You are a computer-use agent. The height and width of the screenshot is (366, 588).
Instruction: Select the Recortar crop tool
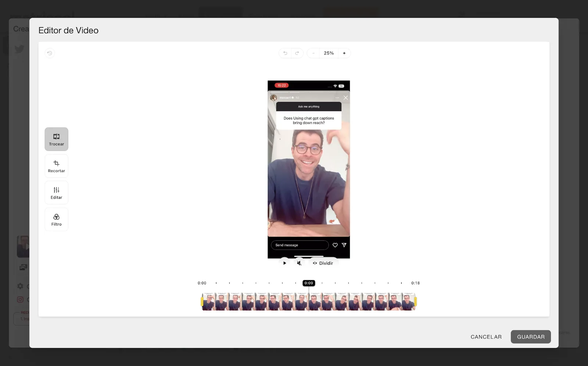[56, 166]
